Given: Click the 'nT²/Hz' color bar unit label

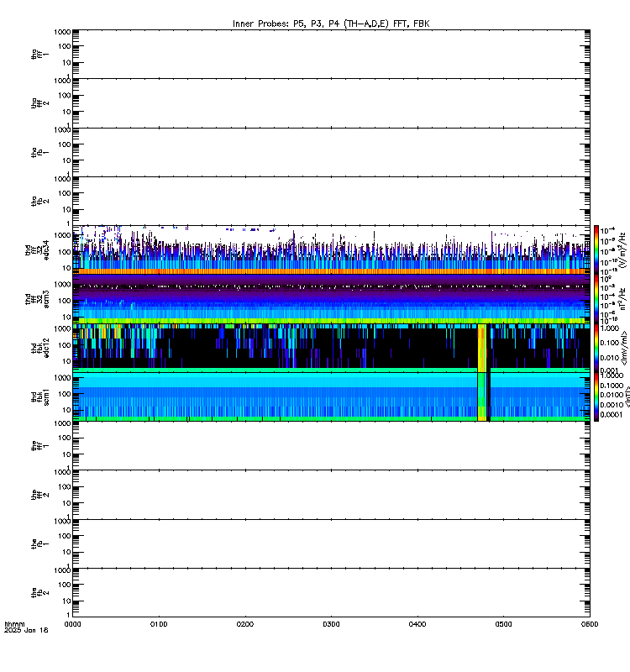Looking at the screenshot, I should coord(622,299).
